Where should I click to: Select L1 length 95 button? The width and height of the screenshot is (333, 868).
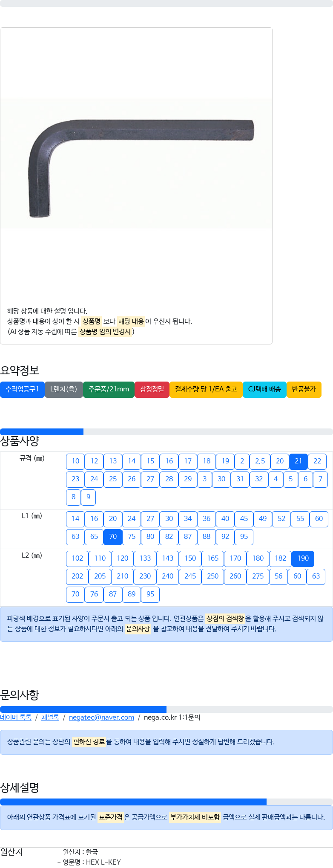244,537
